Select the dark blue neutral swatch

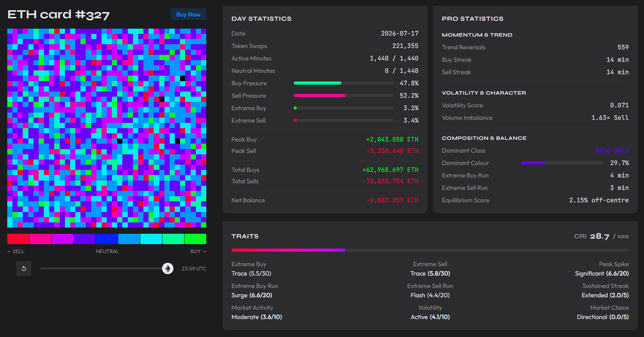click(x=107, y=239)
